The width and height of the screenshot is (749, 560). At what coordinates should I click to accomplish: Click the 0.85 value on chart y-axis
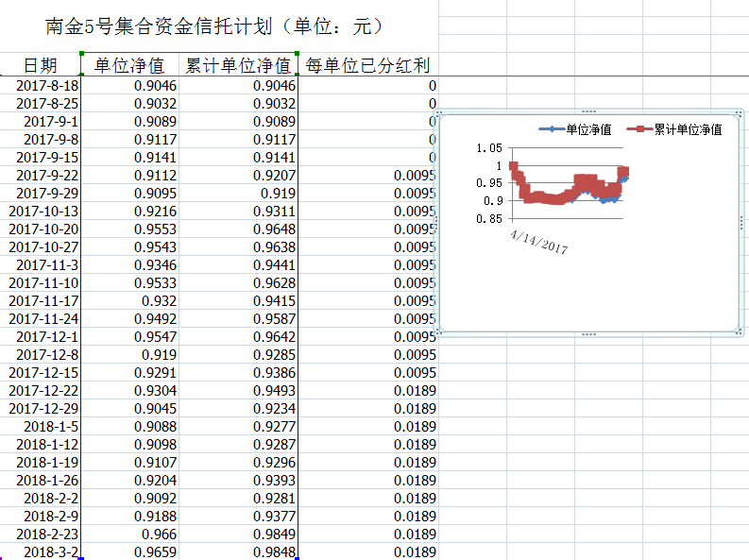[489, 219]
